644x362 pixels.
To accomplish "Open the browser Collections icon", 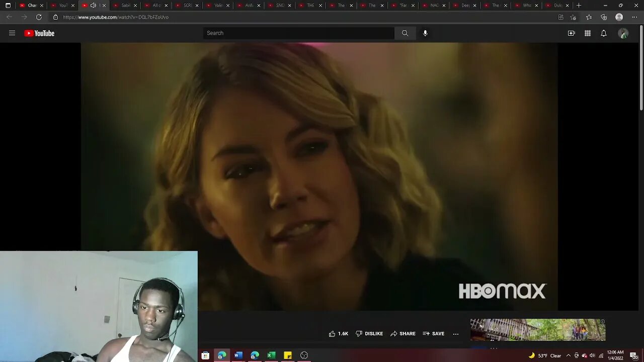I will pos(604,17).
